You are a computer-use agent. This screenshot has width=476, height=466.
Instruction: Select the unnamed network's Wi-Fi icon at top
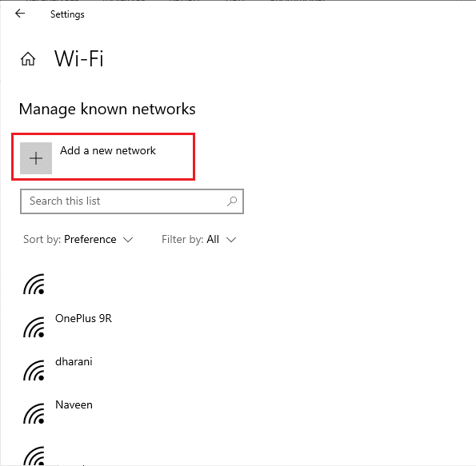click(x=34, y=284)
